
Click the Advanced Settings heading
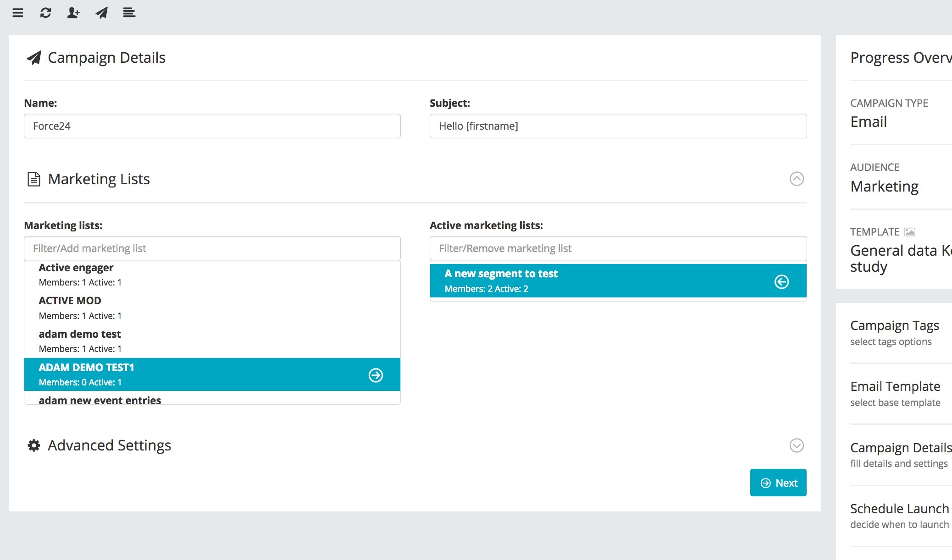pos(109,445)
